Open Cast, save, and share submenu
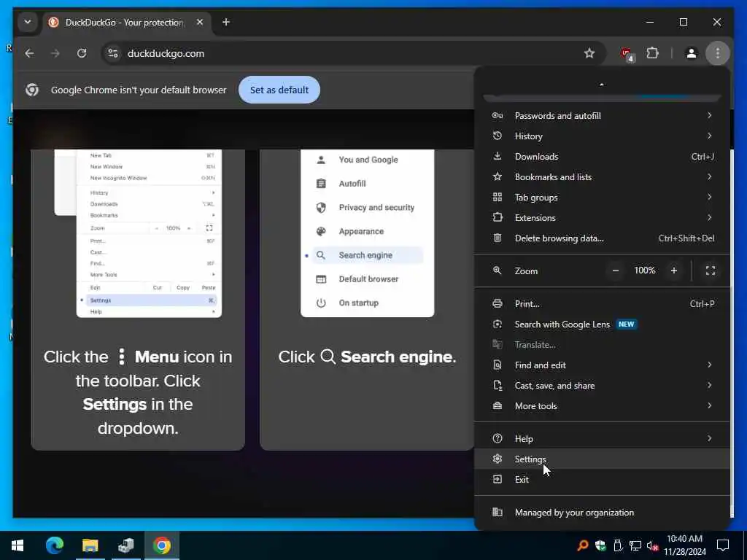The height and width of the screenshot is (560, 747). pos(602,386)
